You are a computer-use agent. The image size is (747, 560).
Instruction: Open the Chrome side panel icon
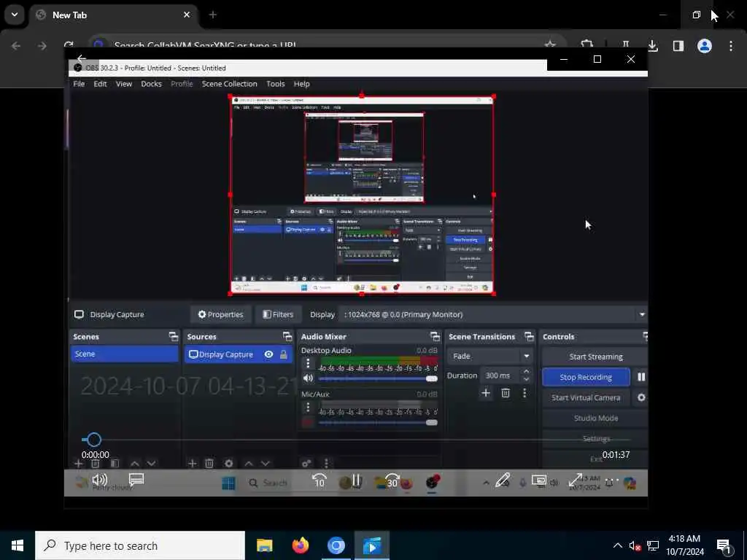click(x=678, y=46)
